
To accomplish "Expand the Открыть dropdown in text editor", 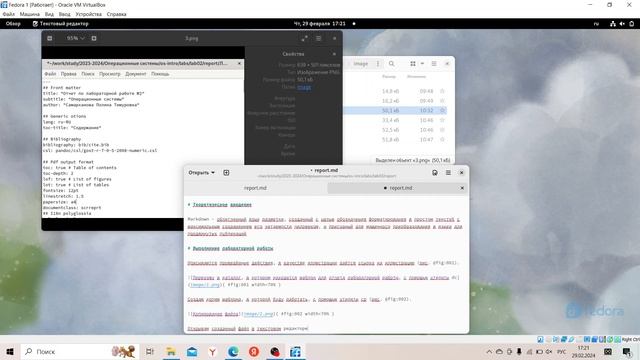I will [x=202, y=173].
